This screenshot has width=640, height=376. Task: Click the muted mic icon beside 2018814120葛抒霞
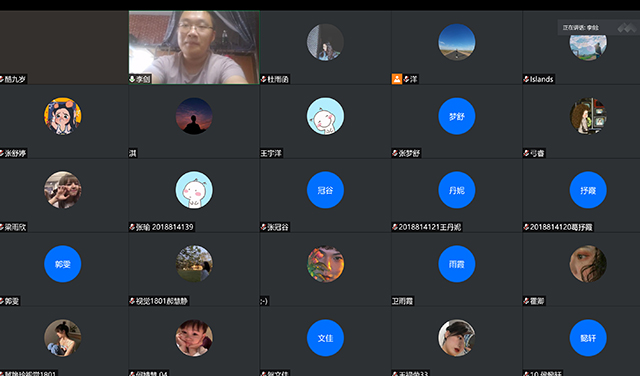point(526,227)
